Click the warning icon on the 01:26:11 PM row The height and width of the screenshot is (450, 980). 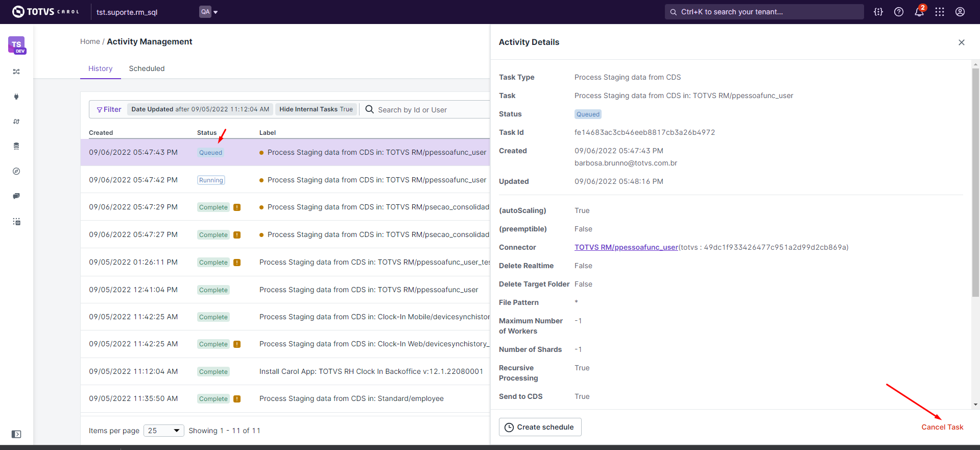point(237,263)
